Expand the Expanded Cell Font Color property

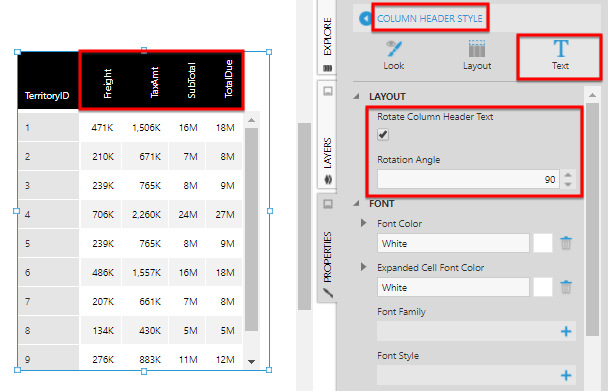[363, 267]
